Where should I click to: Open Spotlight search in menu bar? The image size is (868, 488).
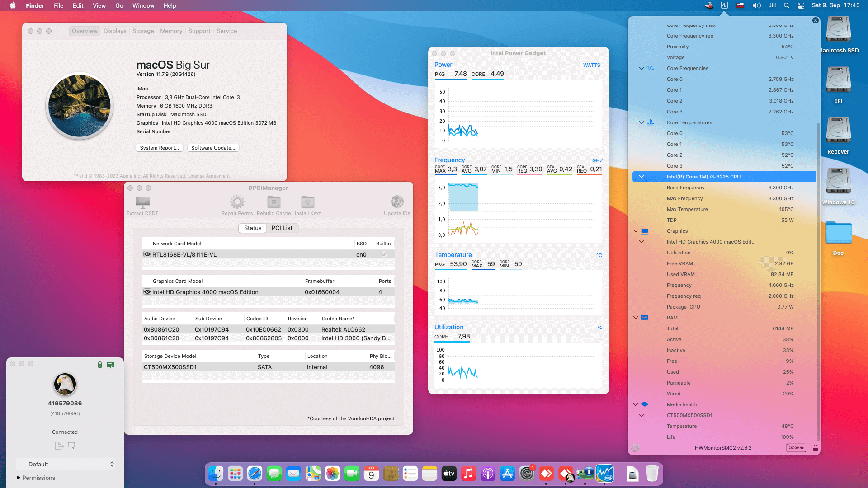[x=786, y=5]
